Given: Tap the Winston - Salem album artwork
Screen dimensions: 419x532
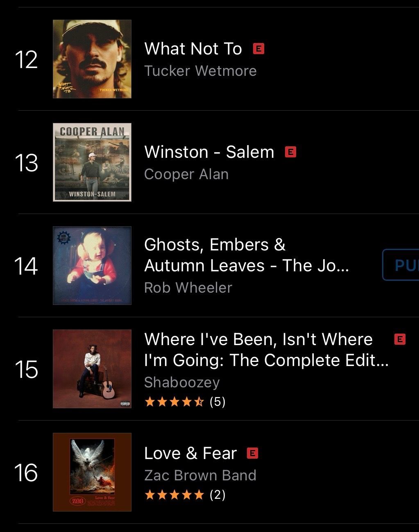Looking at the screenshot, I should [x=92, y=162].
